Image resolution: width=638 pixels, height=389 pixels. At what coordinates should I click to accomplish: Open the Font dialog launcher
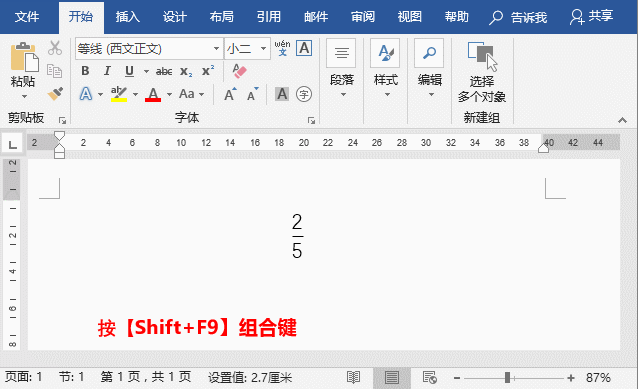point(311,120)
